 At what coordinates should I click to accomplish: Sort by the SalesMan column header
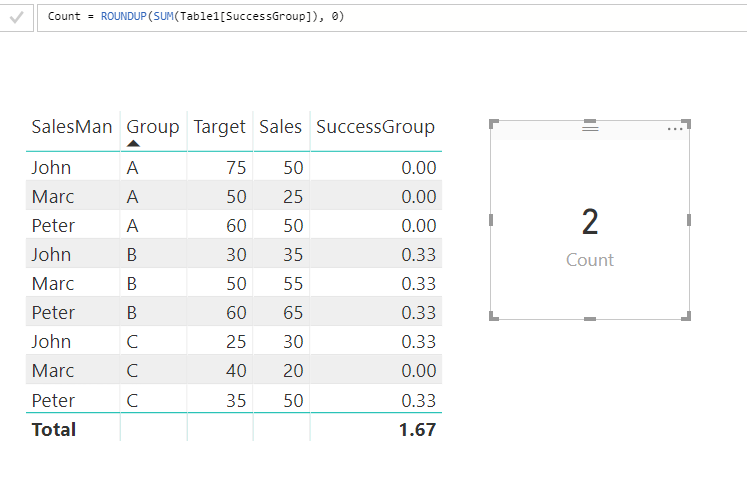[72, 127]
